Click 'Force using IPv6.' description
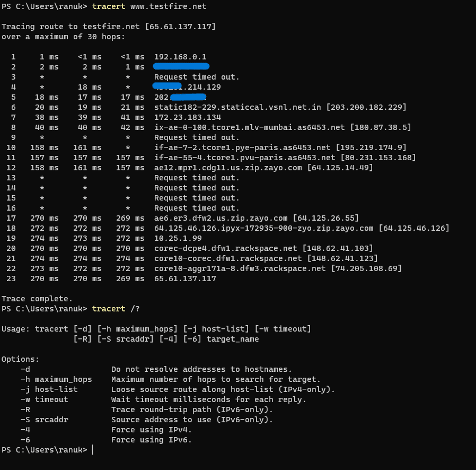This screenshot has height=470, width=476. [x=152, y=440]
